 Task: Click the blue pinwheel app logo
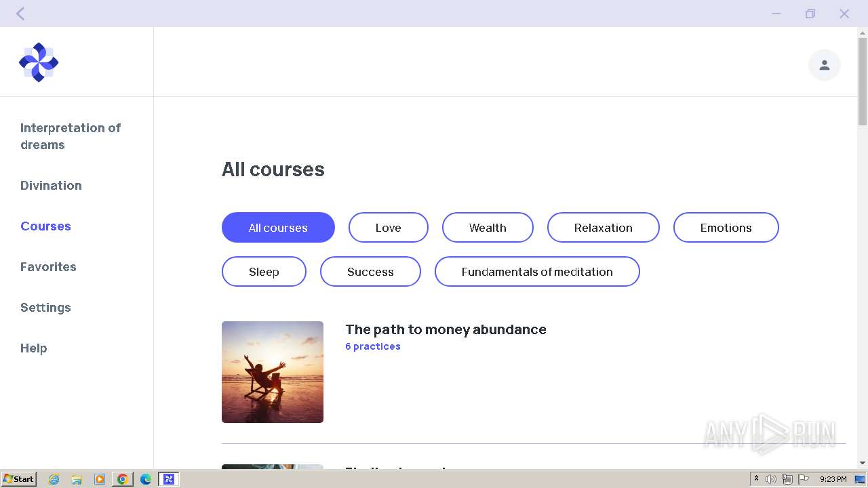click(39, 62)
